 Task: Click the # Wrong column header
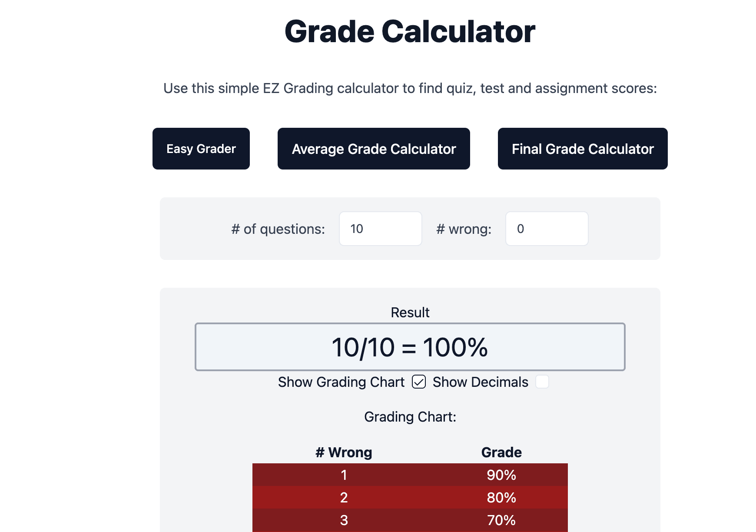(x=344, y=452)
